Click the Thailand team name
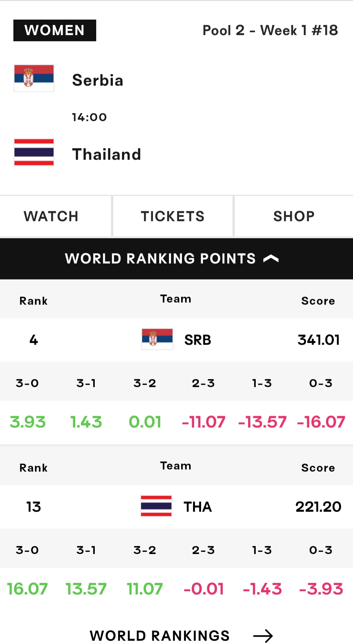This screenshot has width=353, height=644. coord(106,154)
